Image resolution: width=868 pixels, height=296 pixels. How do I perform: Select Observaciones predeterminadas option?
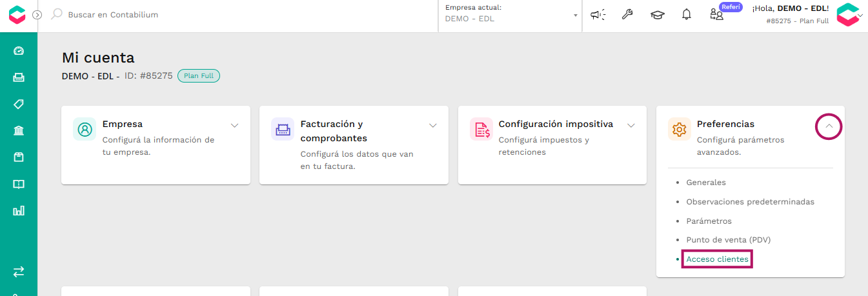(750, 202)
